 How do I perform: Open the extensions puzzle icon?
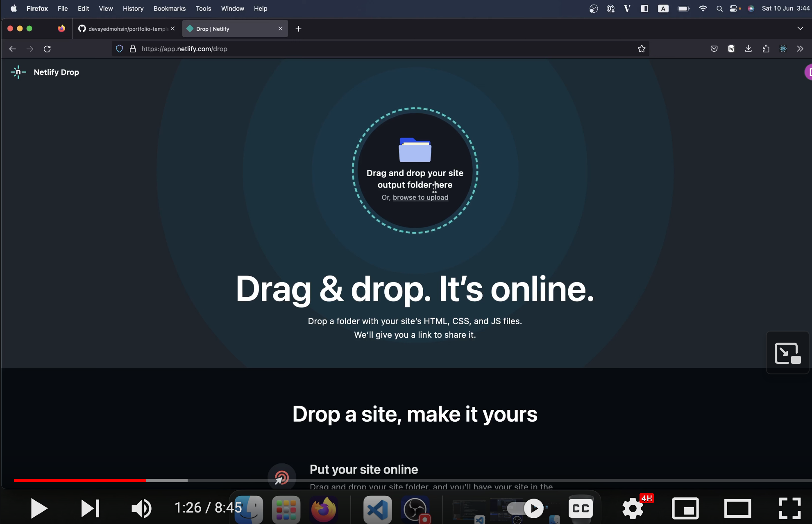tap(766, 49)
